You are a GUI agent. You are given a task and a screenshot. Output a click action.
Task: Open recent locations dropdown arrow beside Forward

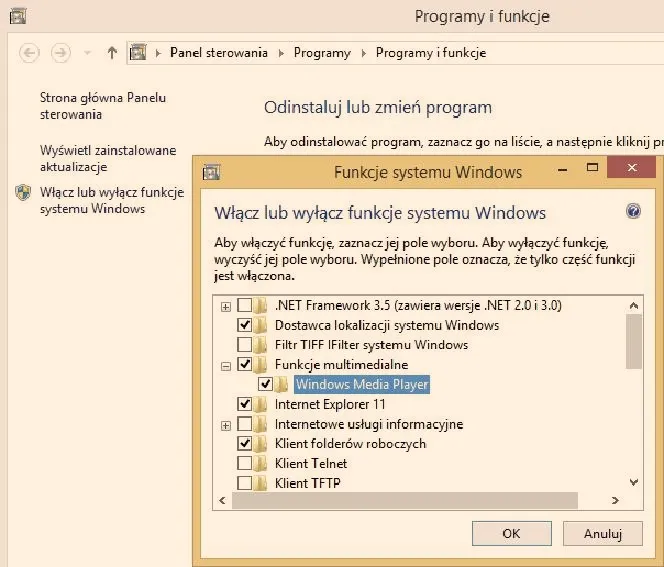[x=87, y=53]
